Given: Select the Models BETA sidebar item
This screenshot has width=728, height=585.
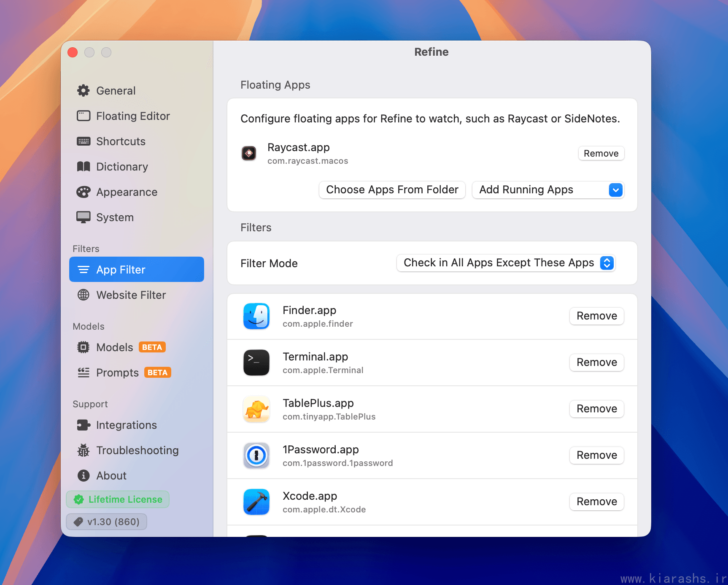Looking at the screenshot, I should click(x=137, y=347).
